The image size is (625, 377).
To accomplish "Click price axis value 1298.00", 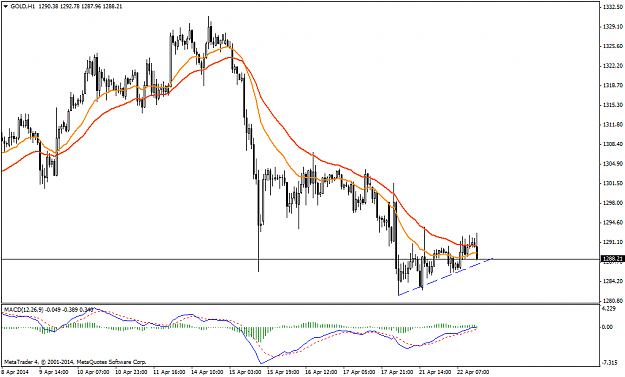I will pos(613,203).
